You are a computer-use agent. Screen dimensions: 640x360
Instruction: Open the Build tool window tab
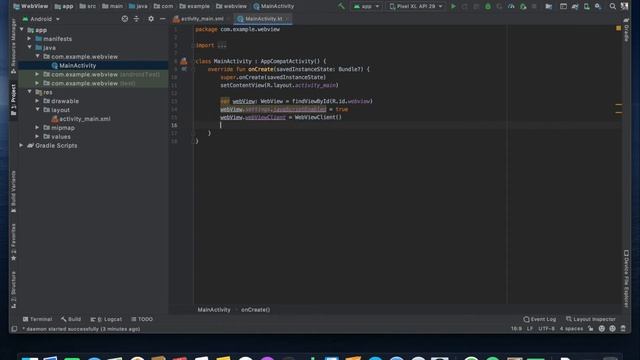[71, 319]
